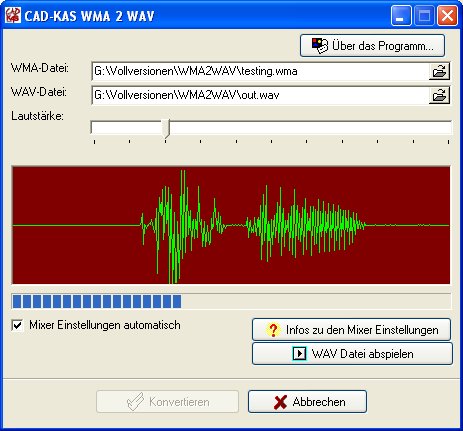
Task: Click the checkmark icon on Konvertieren
Action: click(x=135, y=401)
